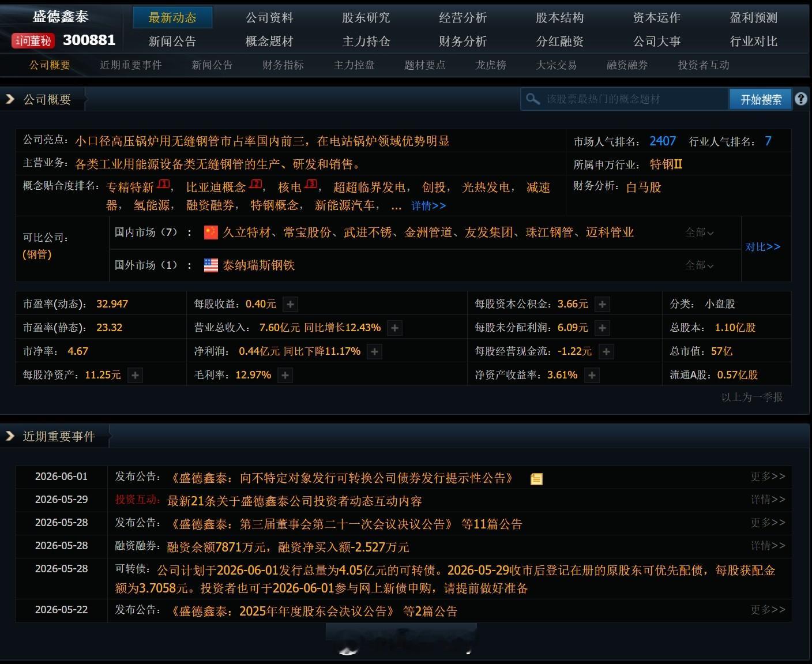This screenshot has width=812, height=664.
Task: Switch to 龙虎榜 sub-tab
Action: pyautogui.click(x=491, y=65)
